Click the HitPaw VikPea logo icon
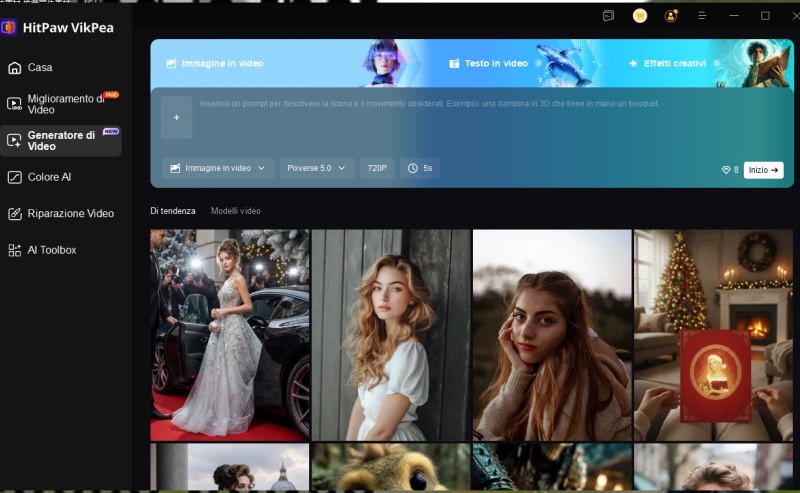 click(9, 27)
